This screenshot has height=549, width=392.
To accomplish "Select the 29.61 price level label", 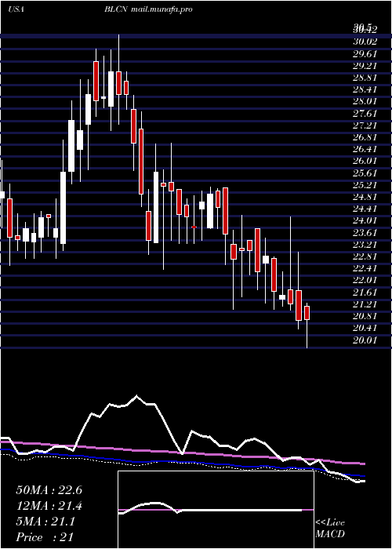I will (365, 53).
